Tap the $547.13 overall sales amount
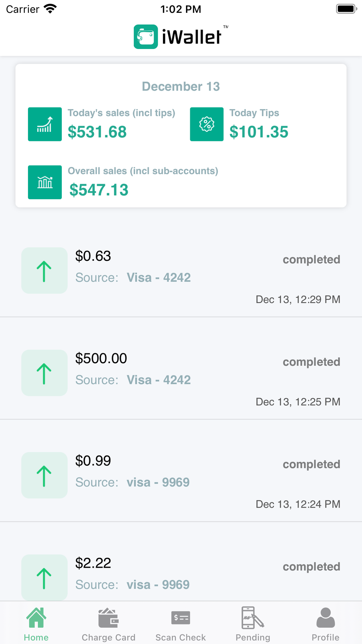 coord(99,190)
